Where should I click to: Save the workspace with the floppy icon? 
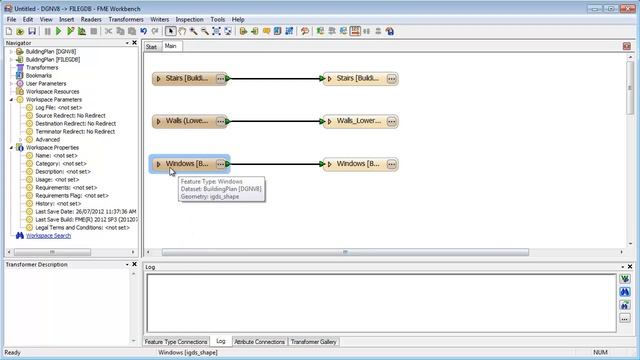[x=32, y=31]
